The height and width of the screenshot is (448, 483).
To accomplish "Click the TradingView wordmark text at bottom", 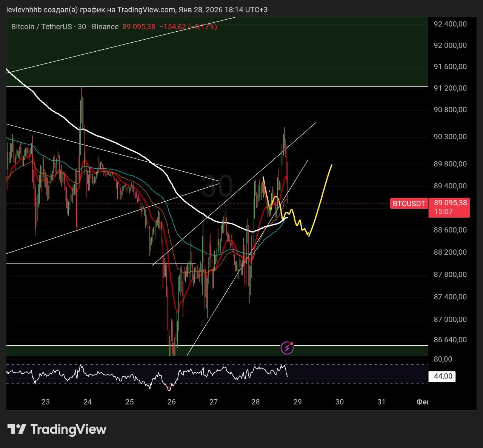I will (x=68, y=429).
